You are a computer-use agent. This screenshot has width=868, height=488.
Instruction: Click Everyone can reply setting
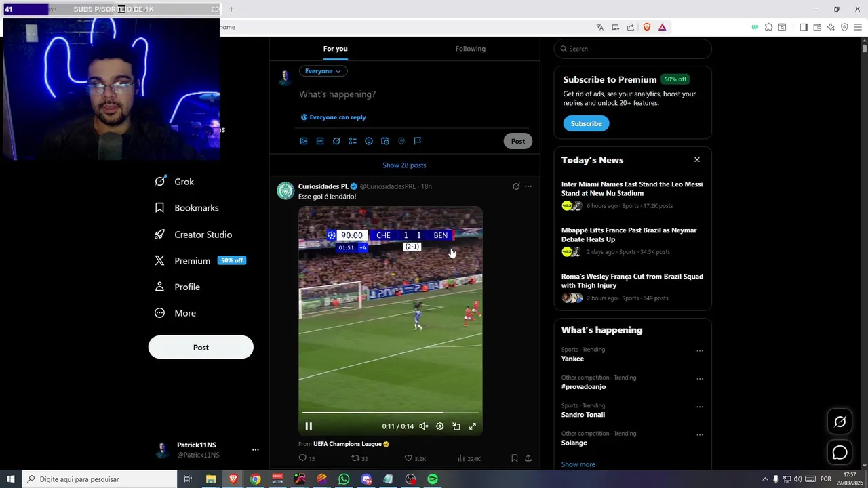[333, 117]
